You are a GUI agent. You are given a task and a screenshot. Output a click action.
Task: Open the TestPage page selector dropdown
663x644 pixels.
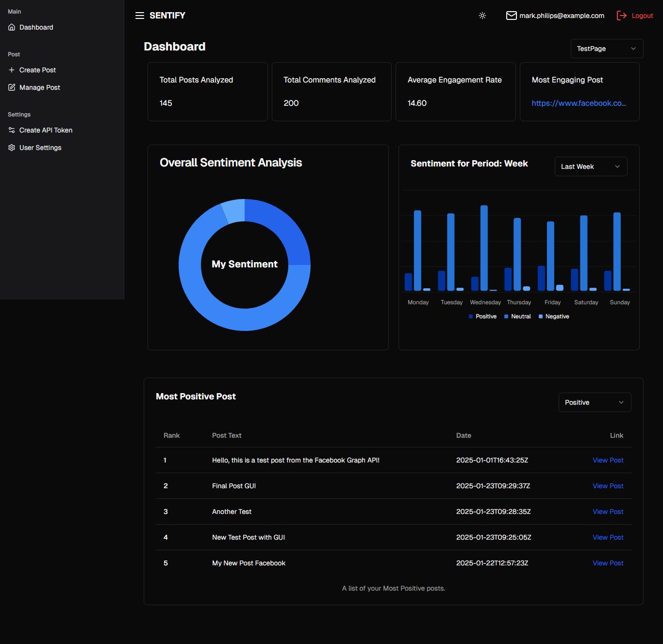[x=607, y=49]
